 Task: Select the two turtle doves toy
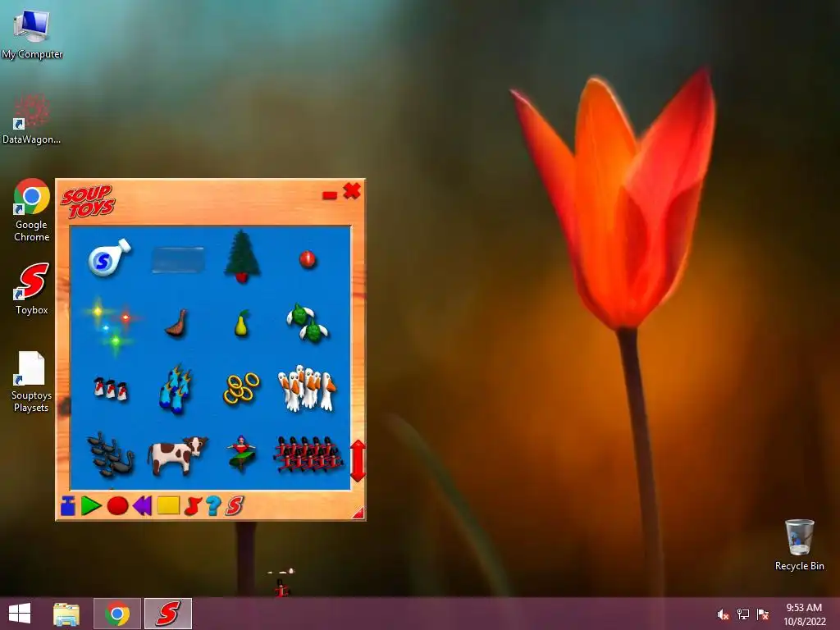[308, 323]
